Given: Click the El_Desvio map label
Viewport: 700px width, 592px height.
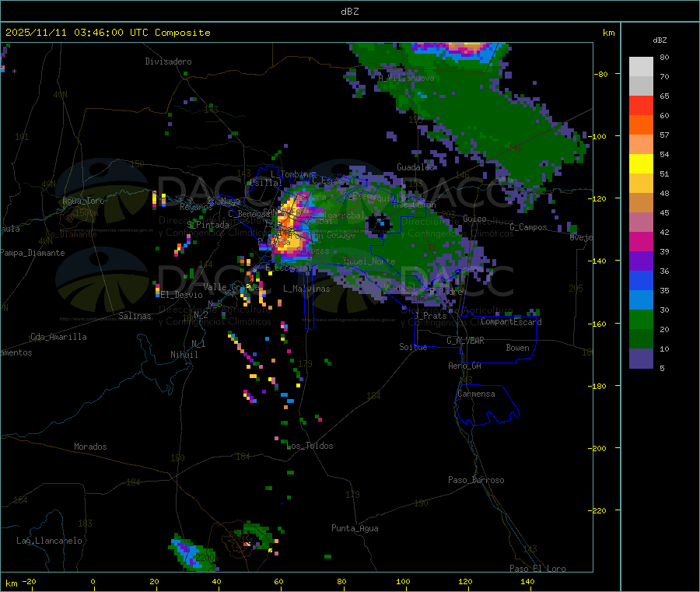Looking at the screenshot, I should (182, 295).
